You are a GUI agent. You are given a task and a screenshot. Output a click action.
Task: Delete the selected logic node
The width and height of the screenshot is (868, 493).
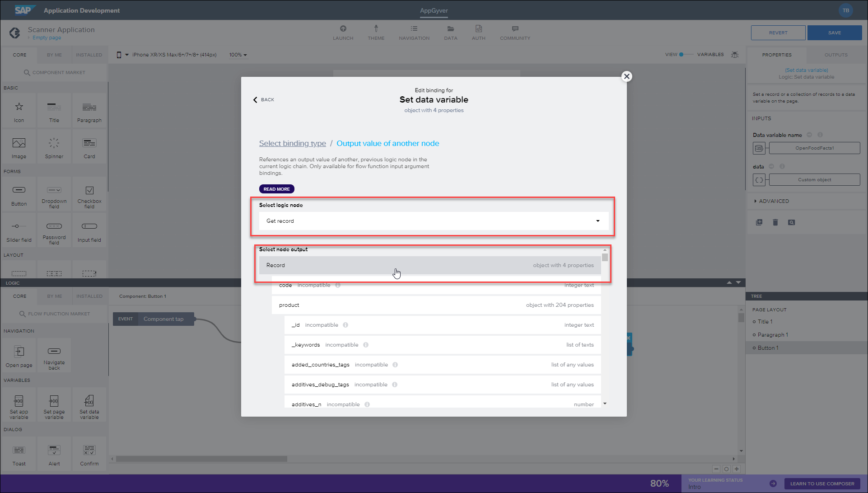[775, 222]
